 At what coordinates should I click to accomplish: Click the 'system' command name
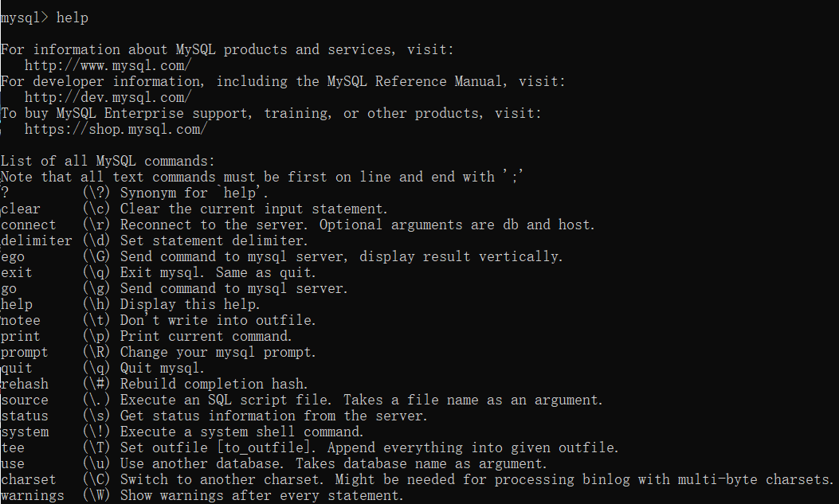point(25,432)
